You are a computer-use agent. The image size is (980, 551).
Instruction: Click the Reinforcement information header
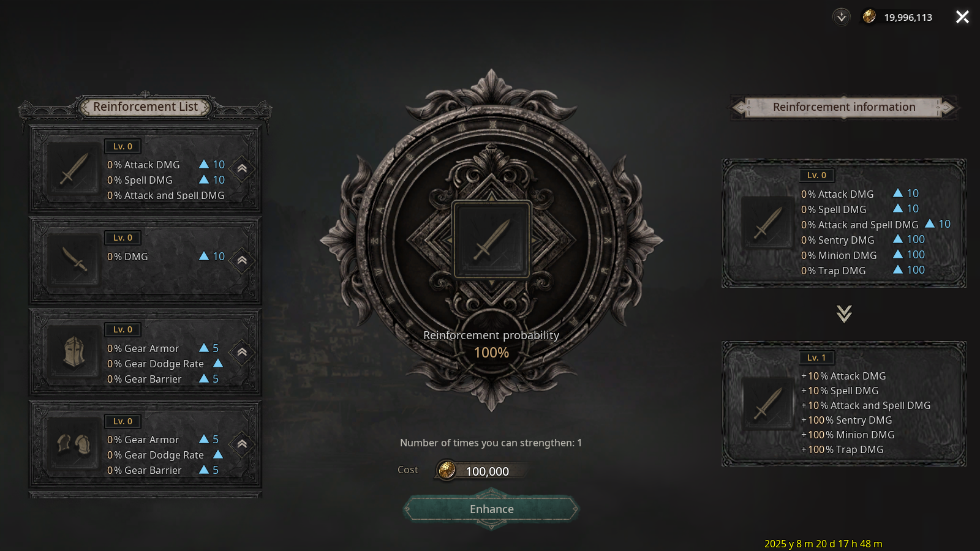pyautogui.click(x=844, y=107)
